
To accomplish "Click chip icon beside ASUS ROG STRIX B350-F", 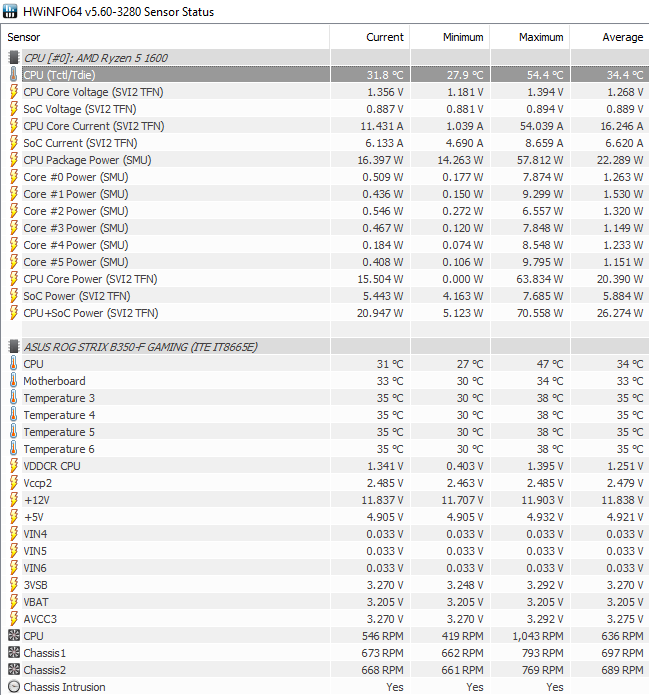I will pos(14,346).
